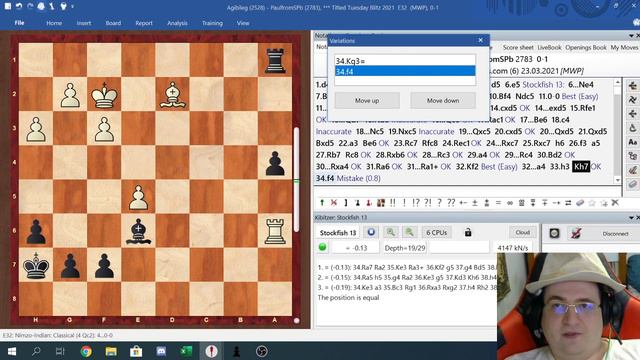Image resolution: width=640 pixels, height=360 pixels.
Task: Mark position with ∞ unclear symbol
Action: click(x=510, y=202)
